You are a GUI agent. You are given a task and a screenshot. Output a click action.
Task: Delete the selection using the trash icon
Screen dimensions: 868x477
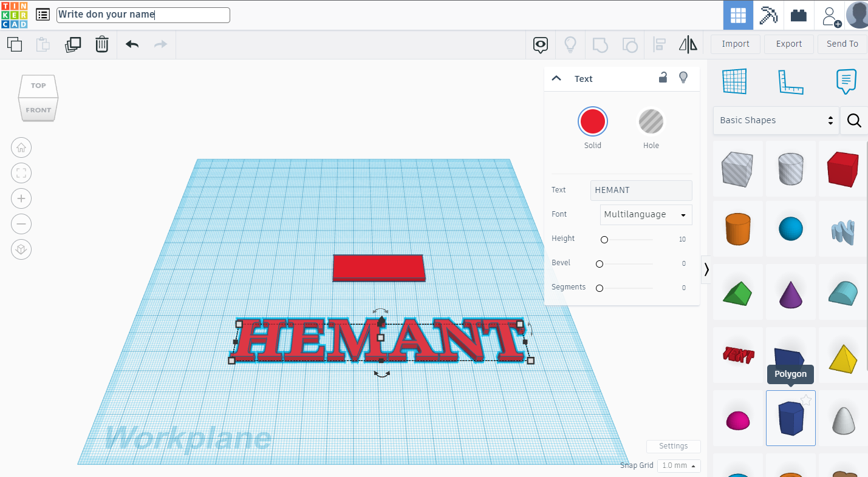(x=102, y=44)
